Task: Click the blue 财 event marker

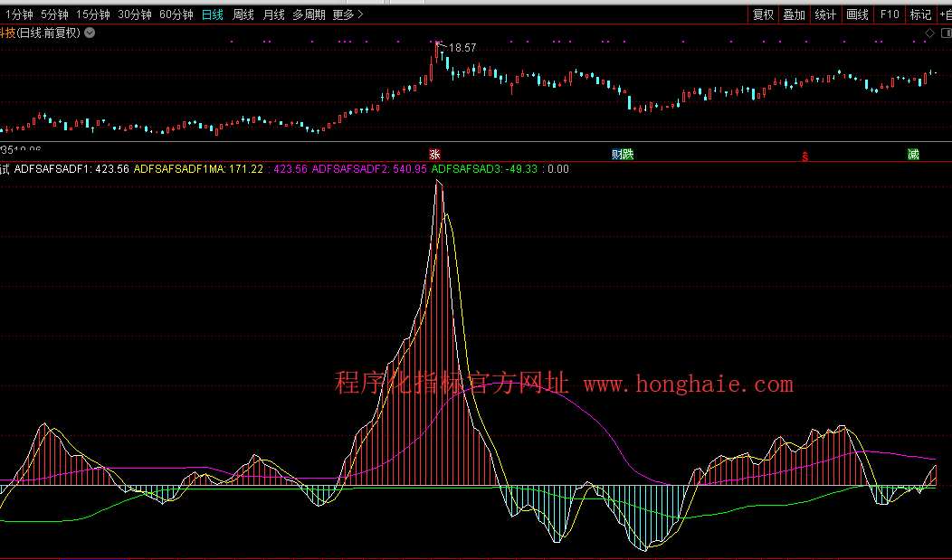Action: coord(616,155)
